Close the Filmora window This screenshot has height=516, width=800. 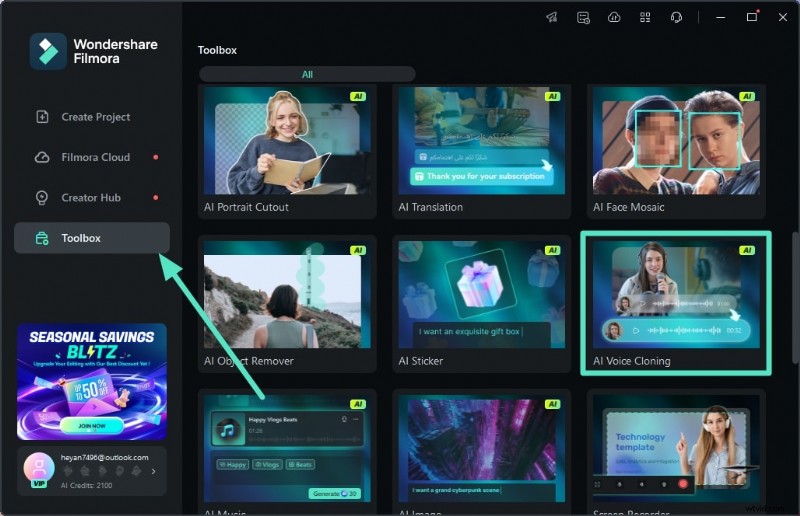click(x=783, y=17)
